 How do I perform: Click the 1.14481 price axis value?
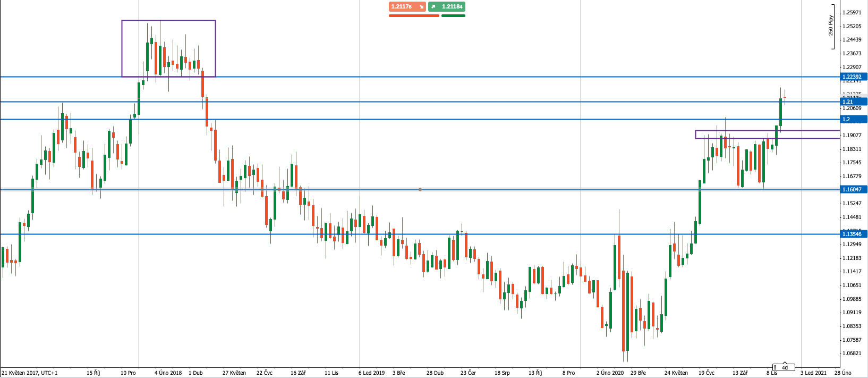coord(852,217)
